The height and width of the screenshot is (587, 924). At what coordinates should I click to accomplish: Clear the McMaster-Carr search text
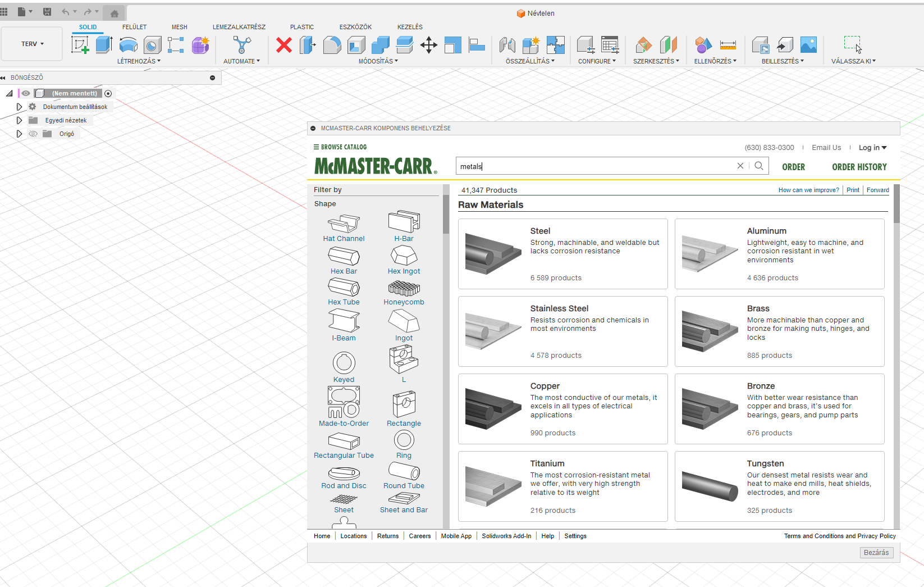tap(740, 166)
